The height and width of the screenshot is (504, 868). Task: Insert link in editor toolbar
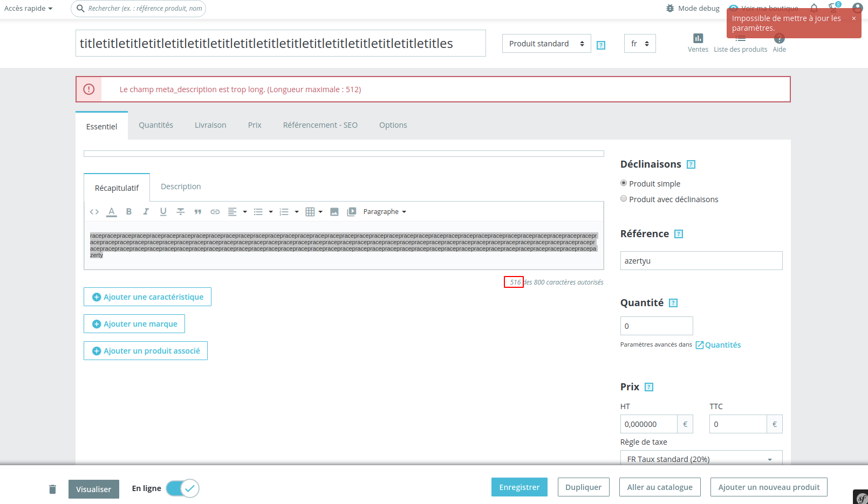coord(215,212)
